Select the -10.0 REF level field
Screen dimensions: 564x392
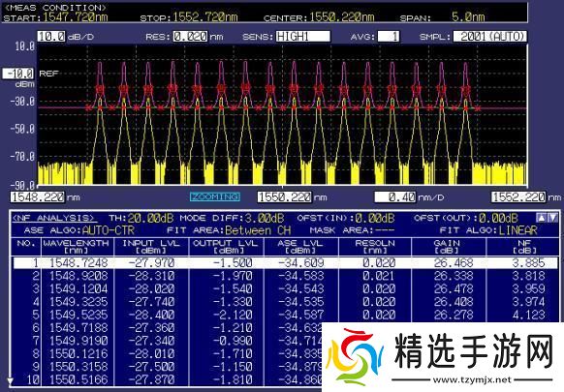[x=18, y=74]
